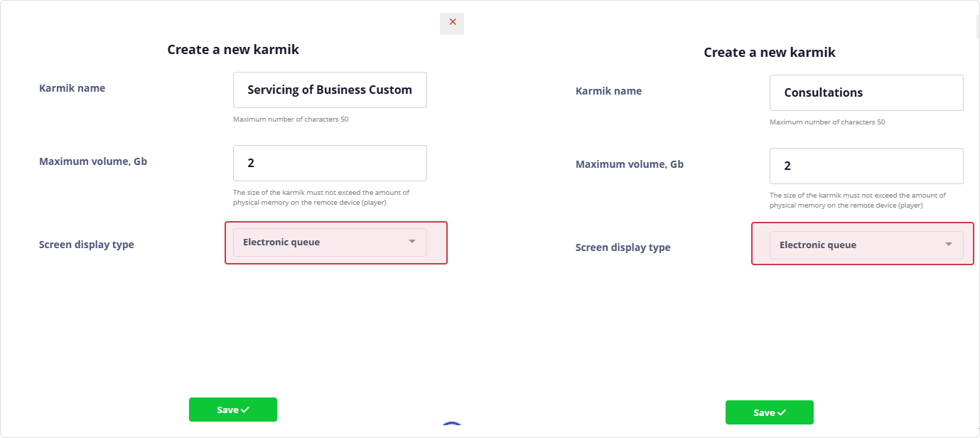Click 'Create a new karmik' heading above Consultations
Viewport: 980px width, 438px height.
coord(769,53)
